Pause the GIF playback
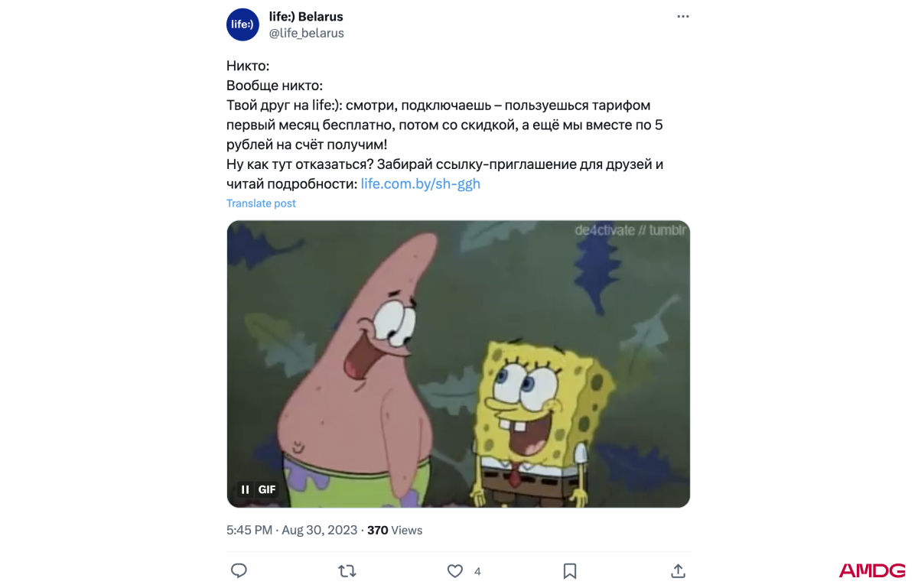 (x=246, y=489)
